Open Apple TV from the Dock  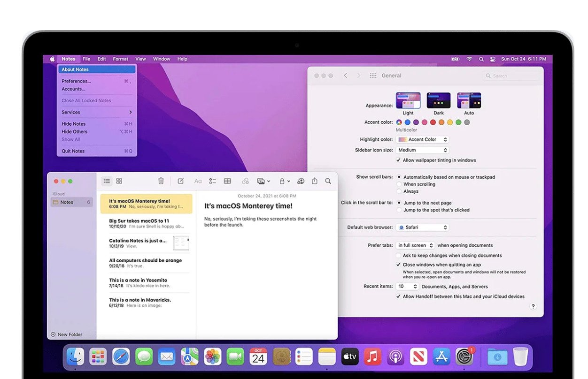point(350,356)
